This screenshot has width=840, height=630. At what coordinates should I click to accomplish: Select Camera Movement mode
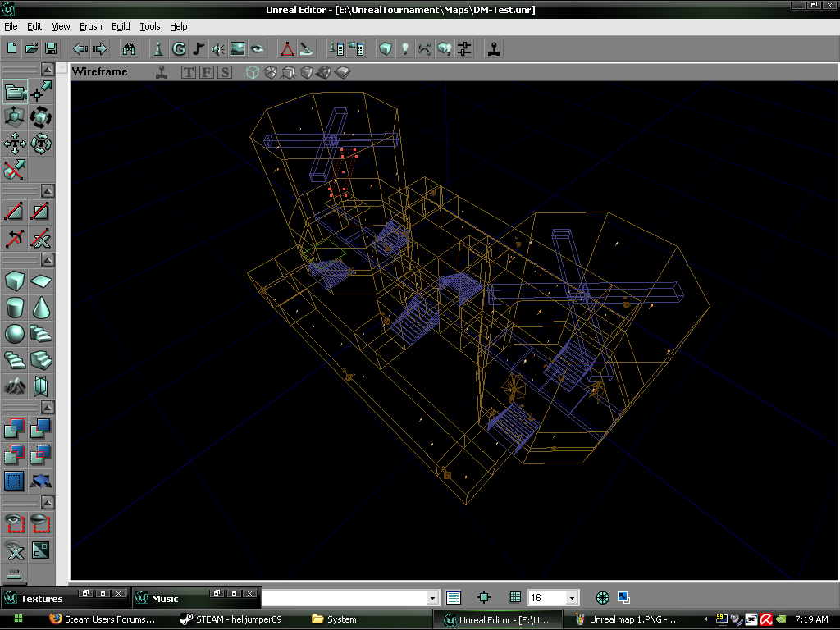click(15, 92)
